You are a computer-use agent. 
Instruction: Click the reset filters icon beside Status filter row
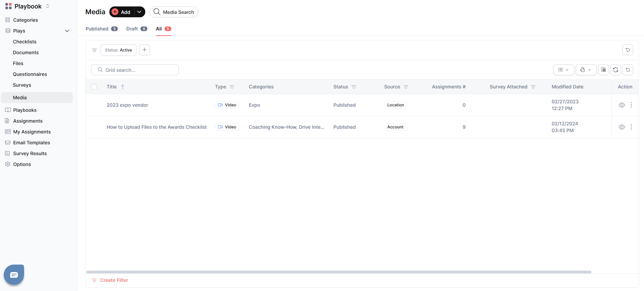[627, 50]
